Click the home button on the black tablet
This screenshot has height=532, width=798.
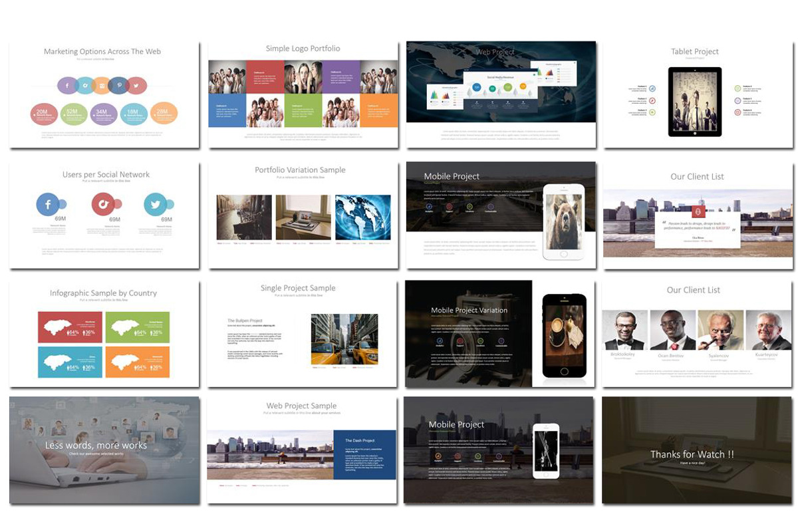tap(695, 132)
